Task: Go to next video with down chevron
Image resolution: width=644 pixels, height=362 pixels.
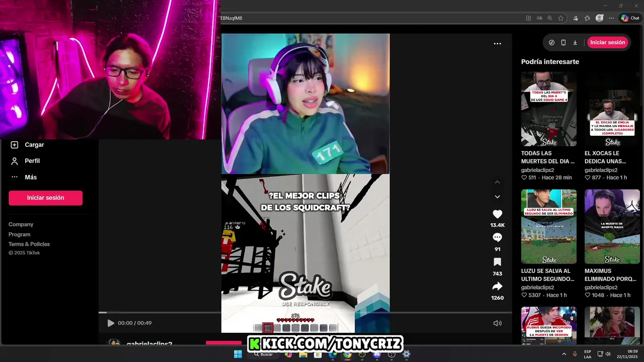Action: (x=497, y=197)
